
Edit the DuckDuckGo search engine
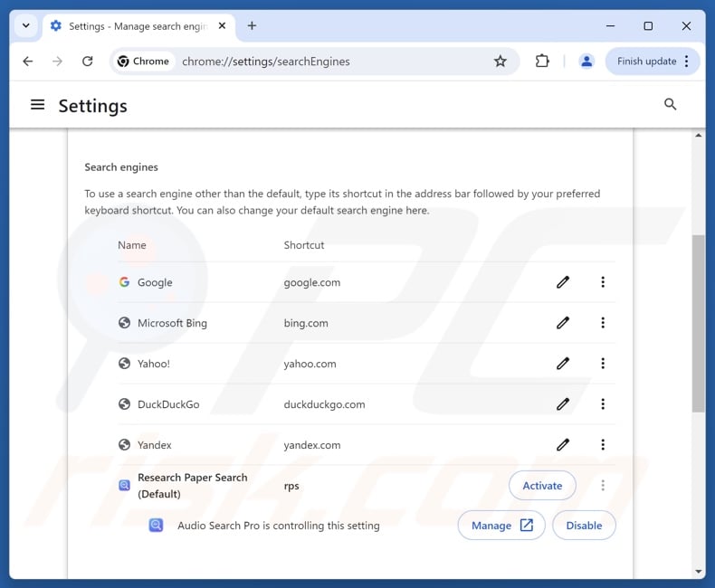563,404
